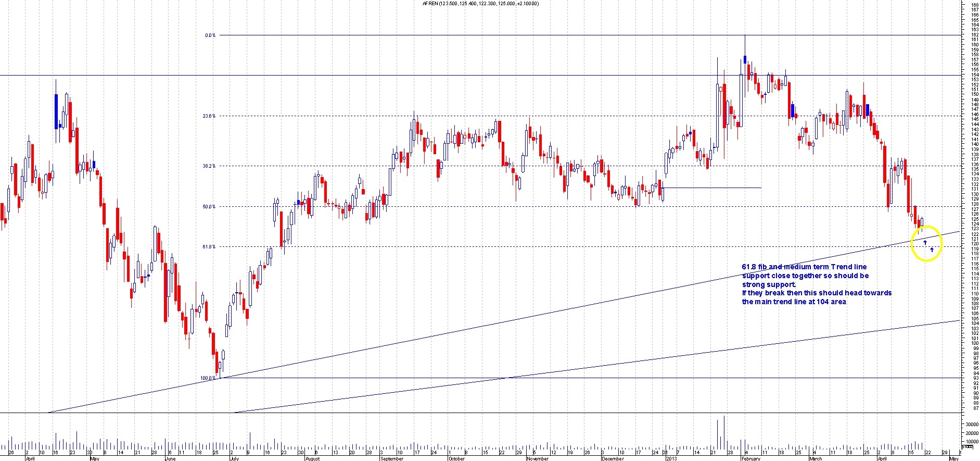Screen dimensions: 980x461
Task: Click the 30000 volume axis label
Action: (972, 425)
